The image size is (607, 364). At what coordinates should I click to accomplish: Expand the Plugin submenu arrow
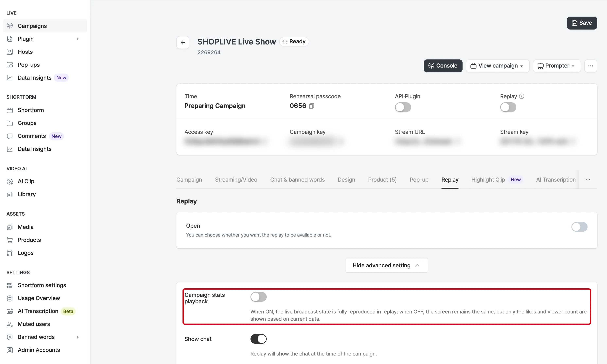click(x=78, y=39)
